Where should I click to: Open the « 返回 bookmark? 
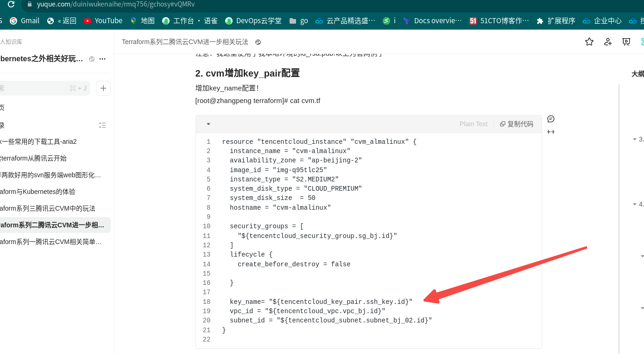62,20
